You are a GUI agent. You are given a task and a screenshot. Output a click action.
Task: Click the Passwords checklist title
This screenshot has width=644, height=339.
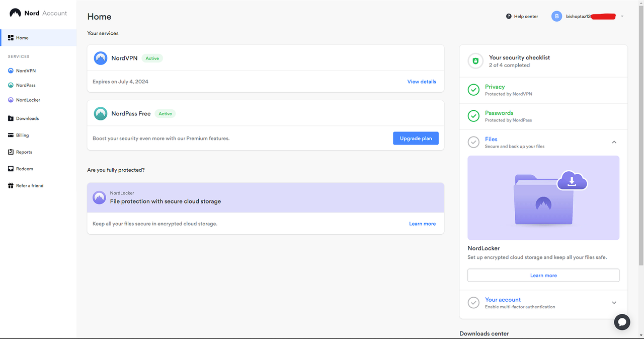click(x=499, y=113)
